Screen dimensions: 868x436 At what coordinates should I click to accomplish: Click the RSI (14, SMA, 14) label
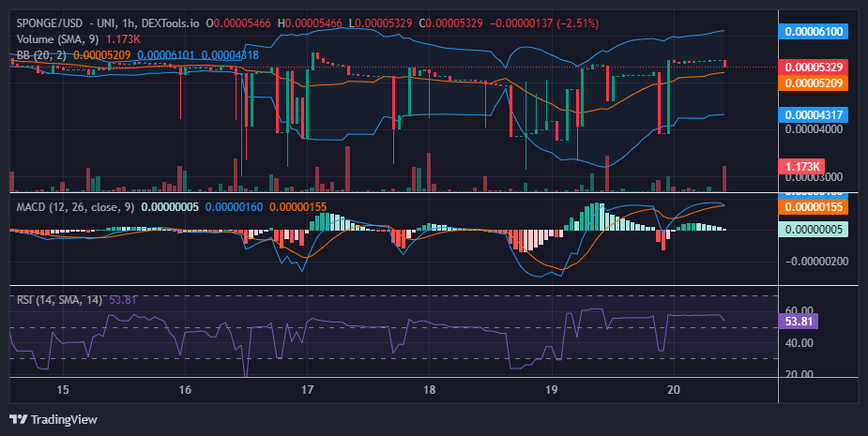coord(59,300)
